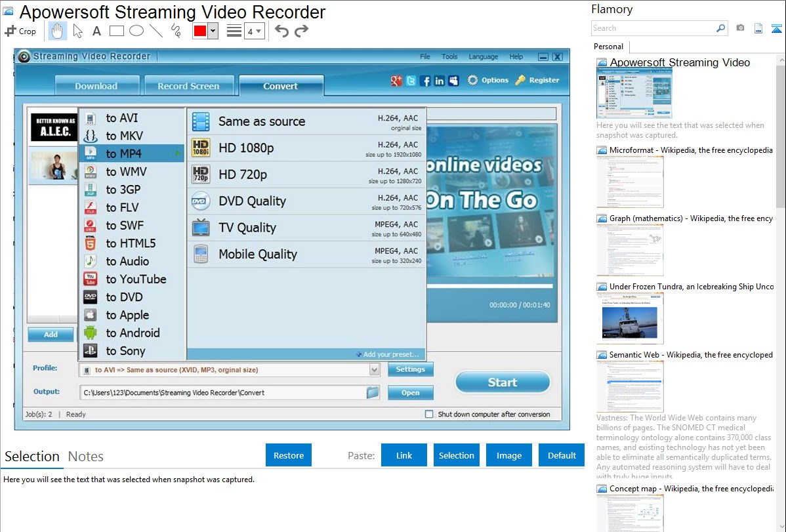Activate the hand pan tool

click(58, 31)
